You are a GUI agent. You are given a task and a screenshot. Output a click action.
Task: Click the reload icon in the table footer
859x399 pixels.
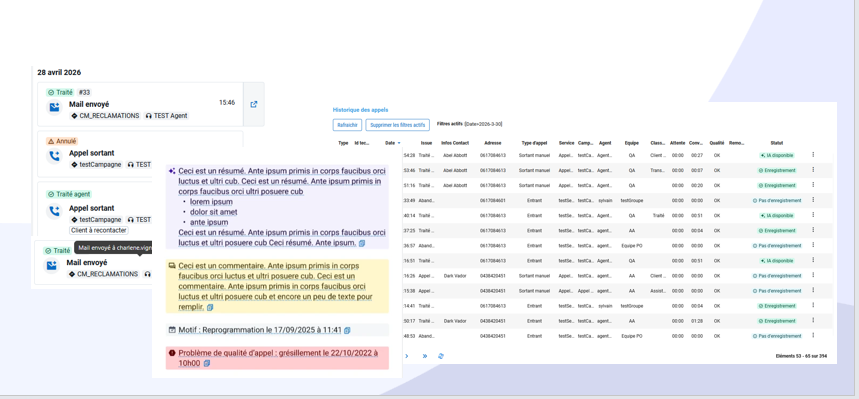441,356
